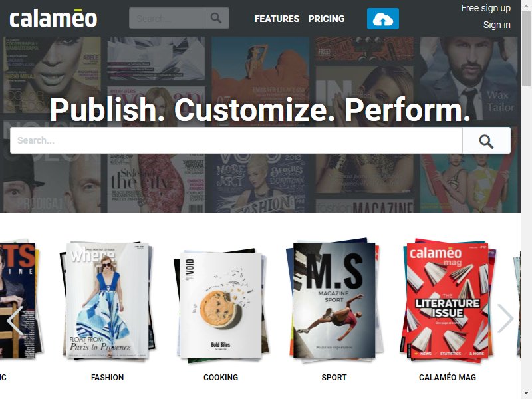Show next magazines with right carousel arrow
This screenshot has height=399, width=532.
[x=505, y=319]
